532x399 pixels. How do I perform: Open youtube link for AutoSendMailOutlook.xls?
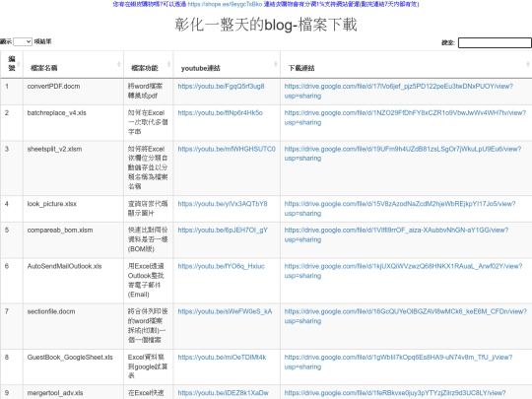click(x=222, y=266)
